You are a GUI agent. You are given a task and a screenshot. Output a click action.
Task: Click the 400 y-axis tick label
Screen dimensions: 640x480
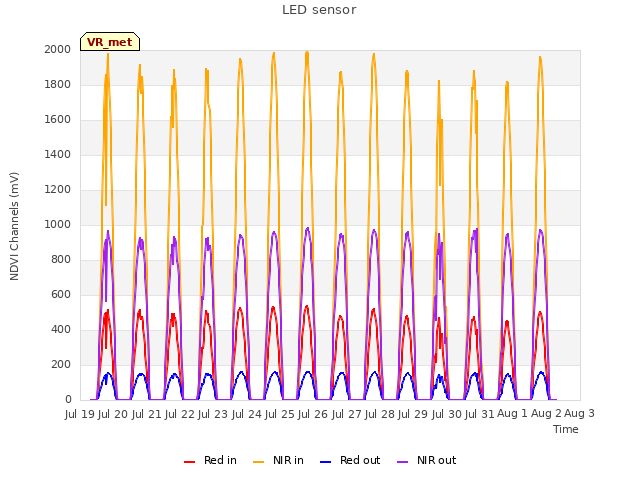61,329
